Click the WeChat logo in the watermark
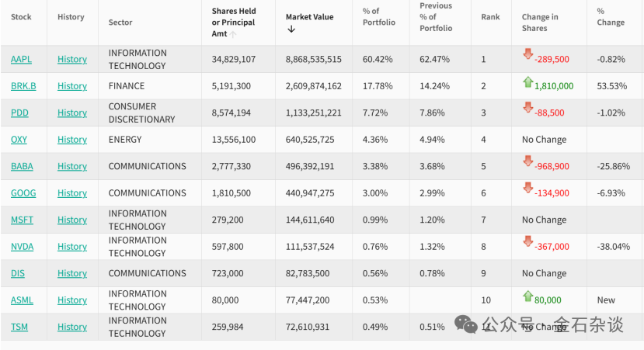644x350 pixels. pyautogui.click(x=467, y=323)
